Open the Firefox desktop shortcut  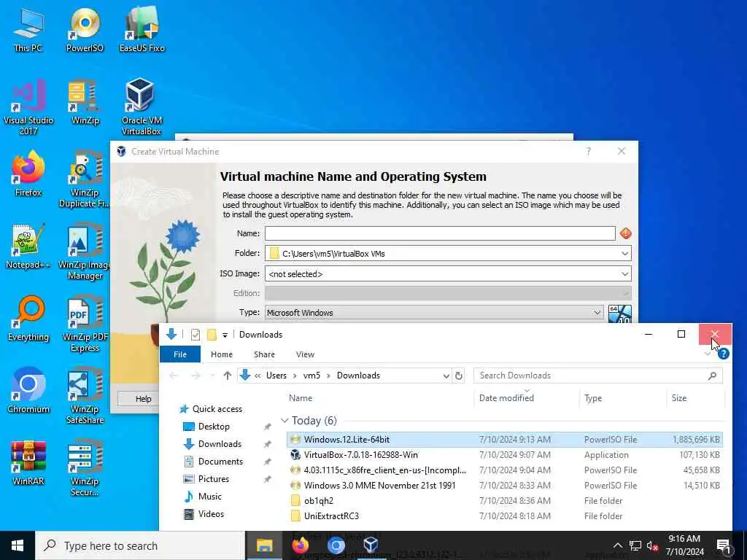click(x=28, y=174)
